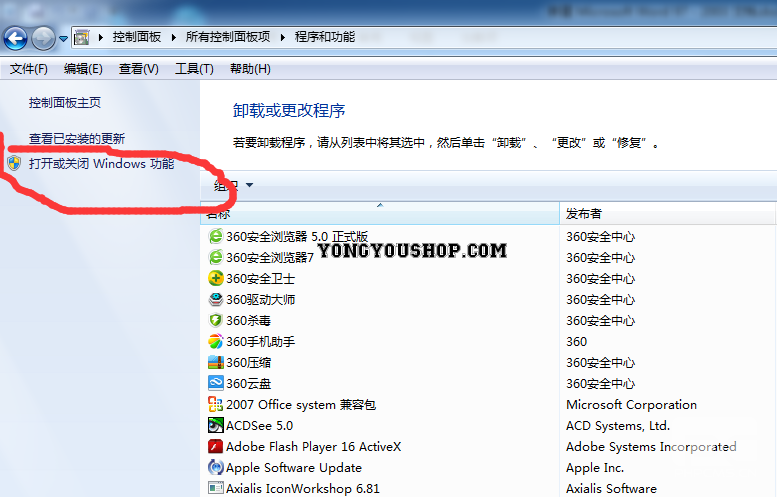Click the Apple Software Update name
The width and height of the screenshot is (777, 497).
pyautogui.click(x=294, y=468)
